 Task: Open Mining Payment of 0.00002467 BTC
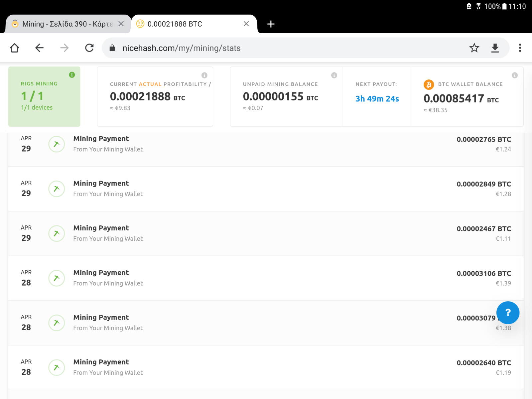(266, 233)
